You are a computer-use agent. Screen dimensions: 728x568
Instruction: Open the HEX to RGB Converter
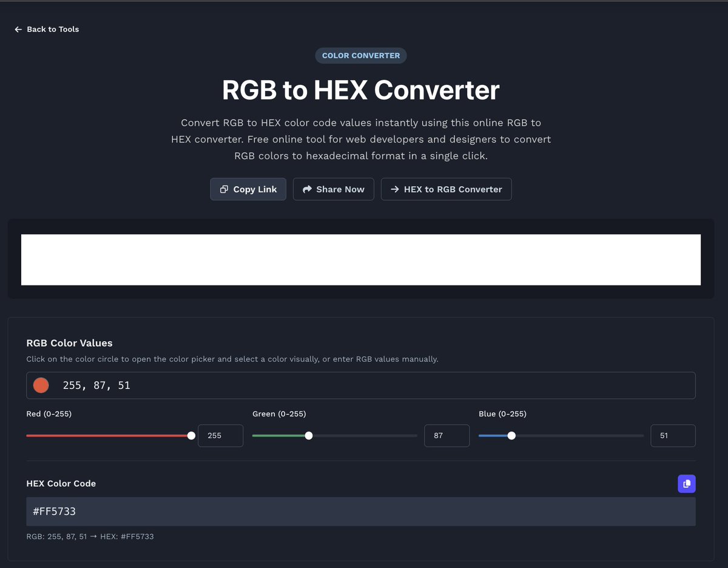click(x=447, y=189)
